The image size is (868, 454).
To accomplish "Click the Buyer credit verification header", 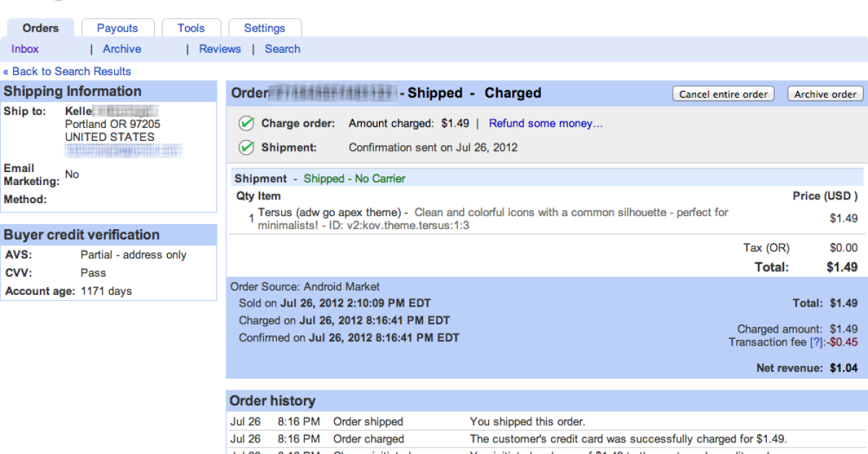I will click(x=82, y=235).
